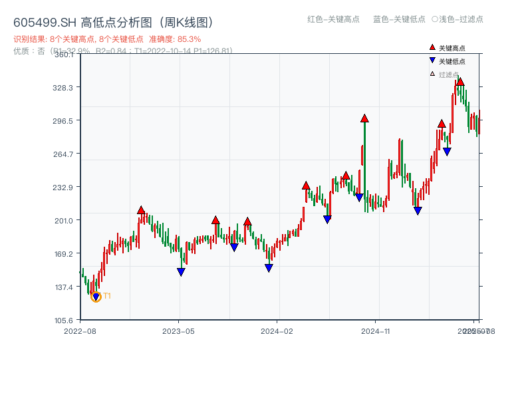
Task: Click the 105.6 y-axis label
Action: pyautogui.click(x=64, y=321)
